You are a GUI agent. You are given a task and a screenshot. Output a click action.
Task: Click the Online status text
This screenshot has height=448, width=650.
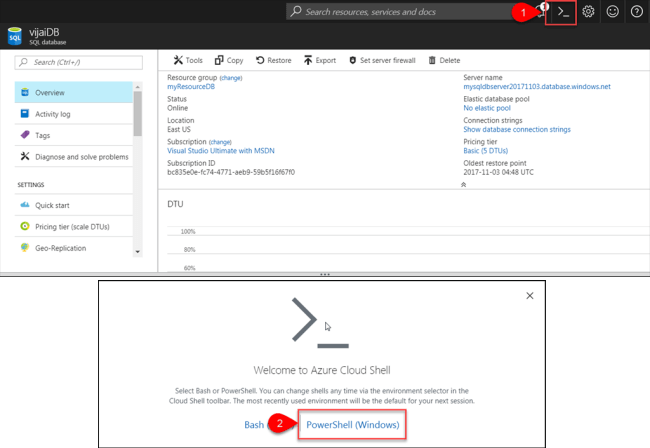click(177, 108)
